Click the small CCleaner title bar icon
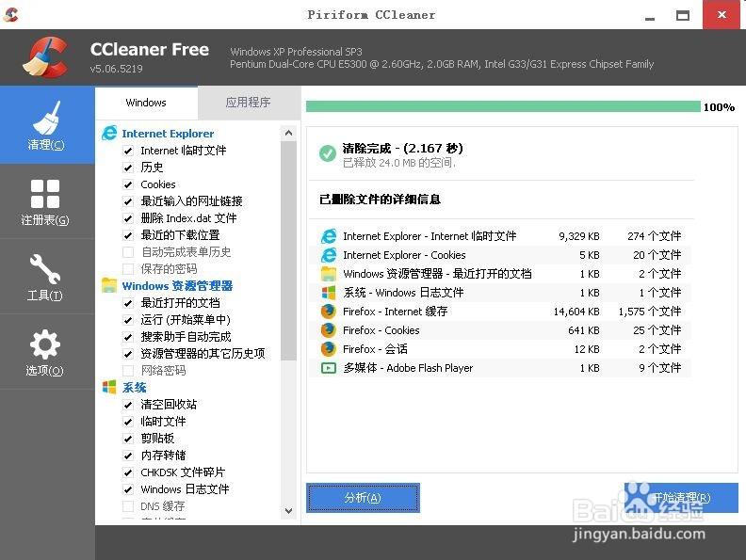746x560 pixels. (10, 14)
